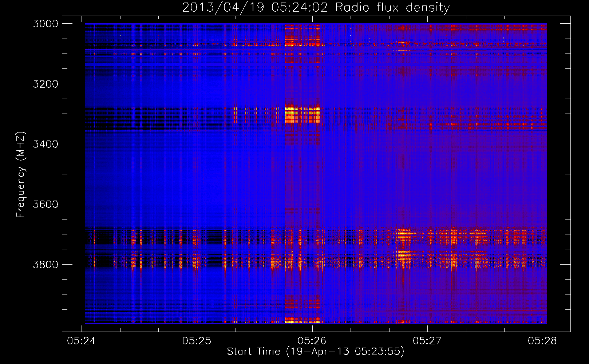Click the 3800 frequency axis label
Screen dimensions: 589x364
pos(46,264)
